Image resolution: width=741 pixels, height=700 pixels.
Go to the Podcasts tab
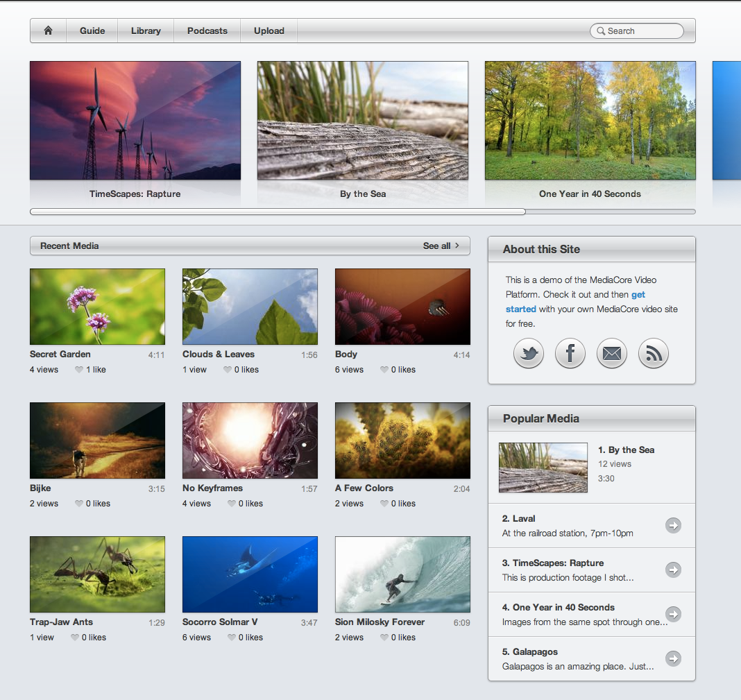207,31
